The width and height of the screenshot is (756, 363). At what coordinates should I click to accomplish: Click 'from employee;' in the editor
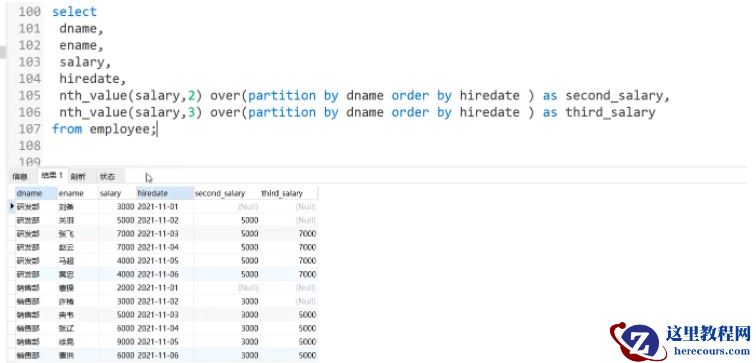(x=104, y=129)
